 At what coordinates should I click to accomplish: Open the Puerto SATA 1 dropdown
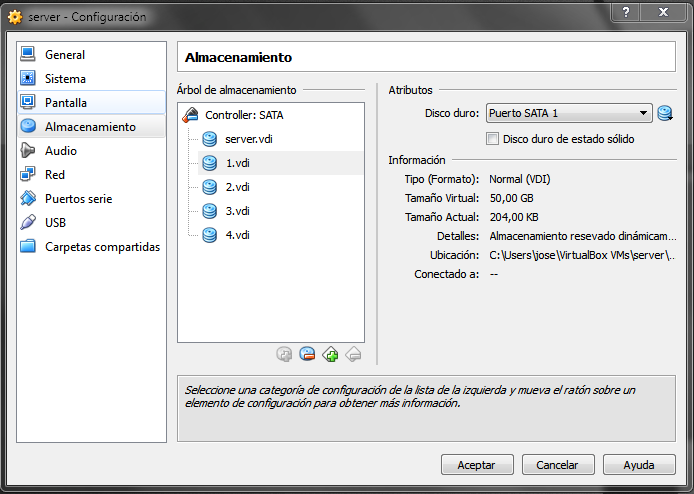coord(569,113)
